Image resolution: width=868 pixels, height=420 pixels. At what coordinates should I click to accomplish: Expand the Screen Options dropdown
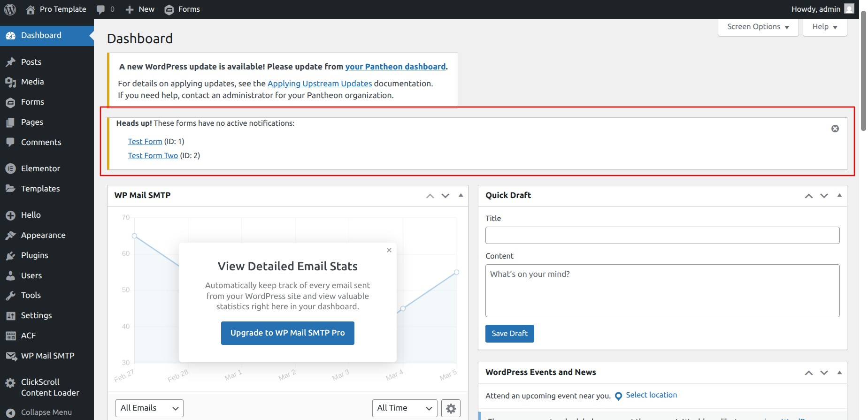click(x=758, y=27)
